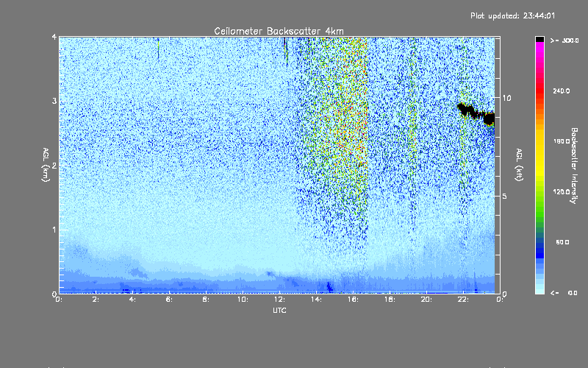Click the '60.0' colorbar label
The height and width of the screenshot is (368, 588).
[562, 242]
